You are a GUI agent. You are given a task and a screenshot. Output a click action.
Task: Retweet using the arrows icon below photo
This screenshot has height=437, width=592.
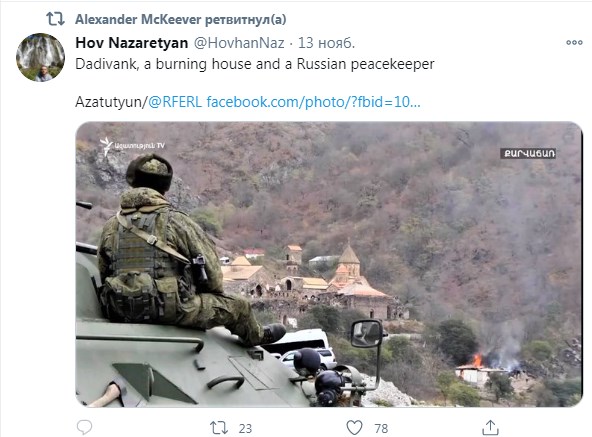click(x=219, y=428)
